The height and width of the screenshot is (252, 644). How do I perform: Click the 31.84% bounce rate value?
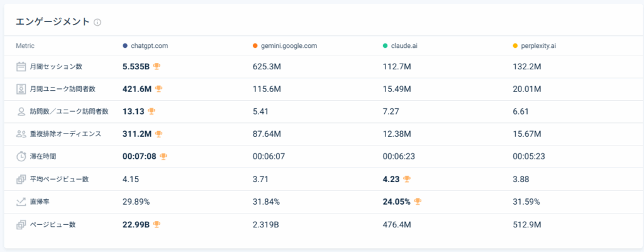266,202
